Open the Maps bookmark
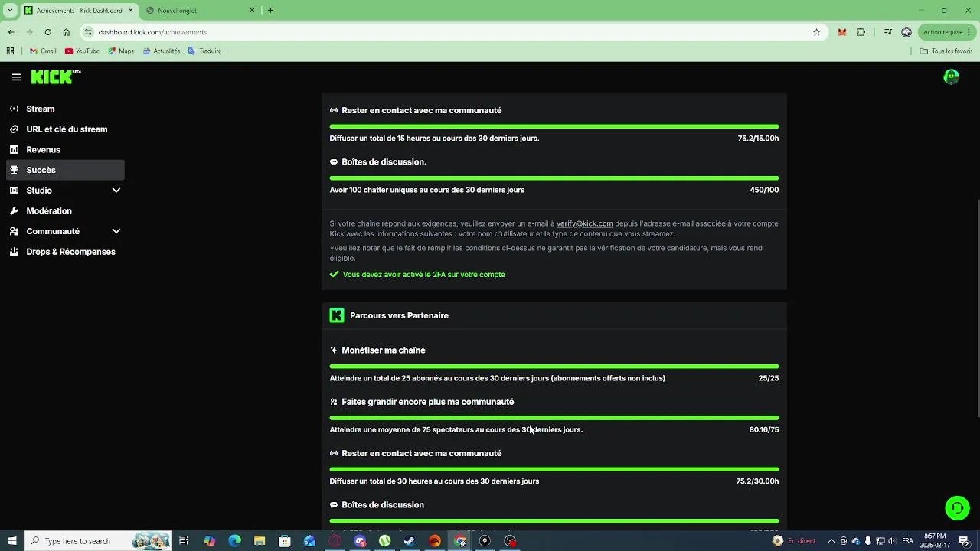The width and height of the screenshot is (980, 551). (x=121, y=51)
